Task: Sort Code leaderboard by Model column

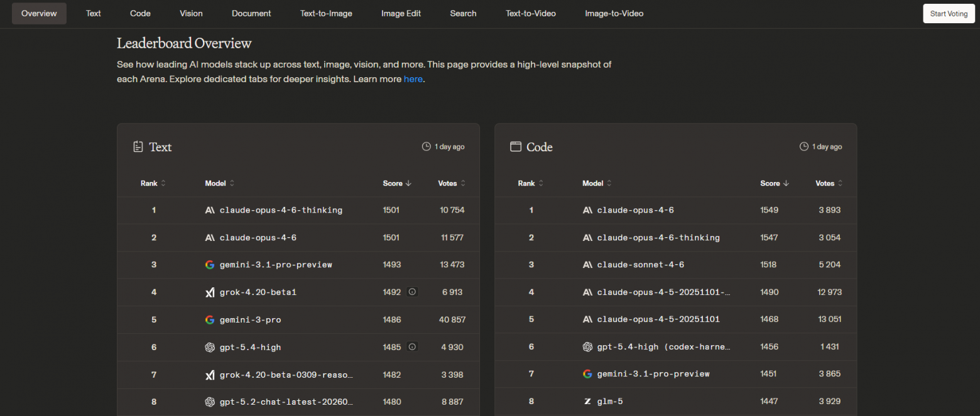Action: [596, 183]
